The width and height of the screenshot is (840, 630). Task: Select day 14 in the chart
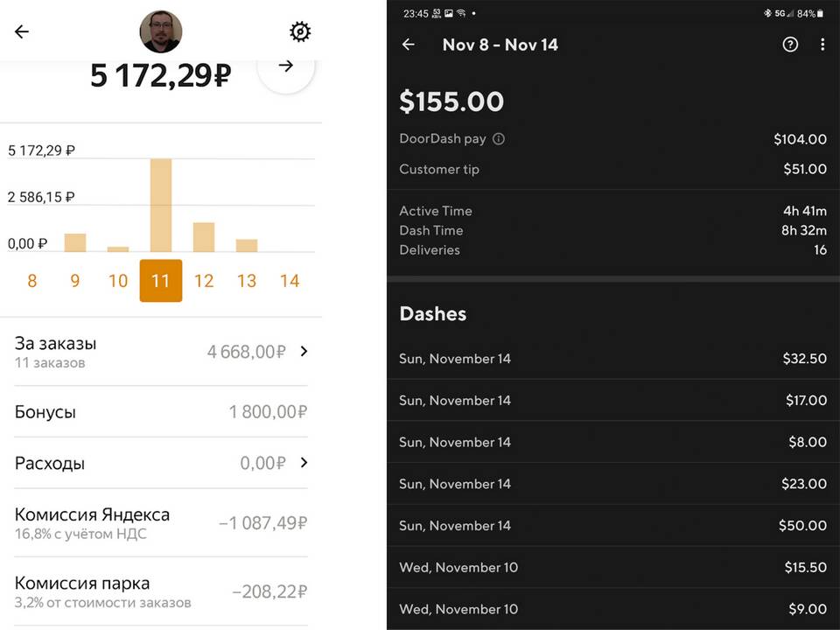pos(290,281)
